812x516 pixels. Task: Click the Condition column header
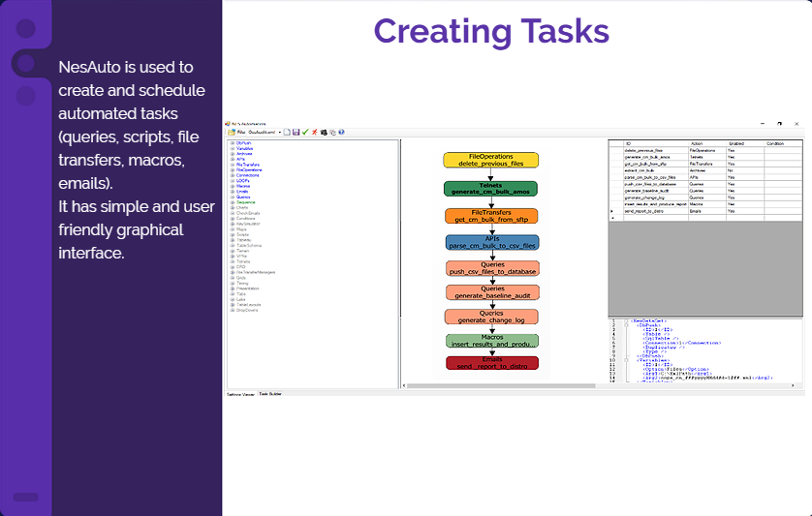pyautogui.click(x=783, y=143)
